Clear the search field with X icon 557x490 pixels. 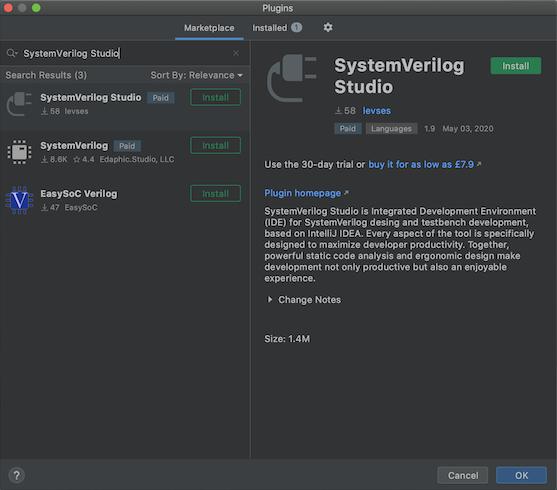point(236,53)
